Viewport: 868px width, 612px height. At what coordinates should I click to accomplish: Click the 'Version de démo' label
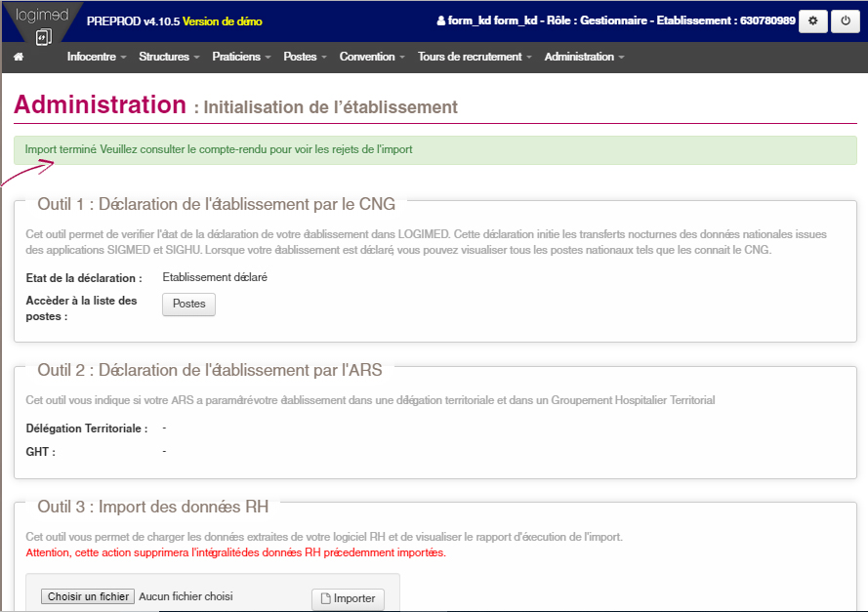coord(222,21)
